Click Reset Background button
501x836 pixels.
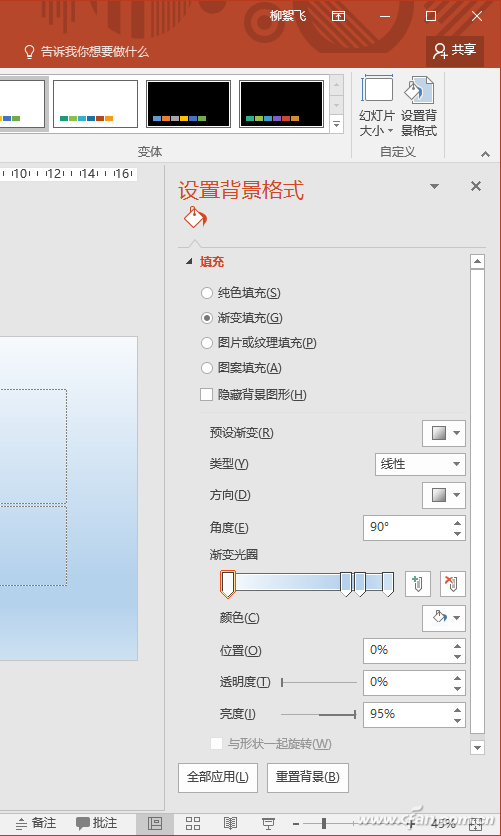point(308,777)
